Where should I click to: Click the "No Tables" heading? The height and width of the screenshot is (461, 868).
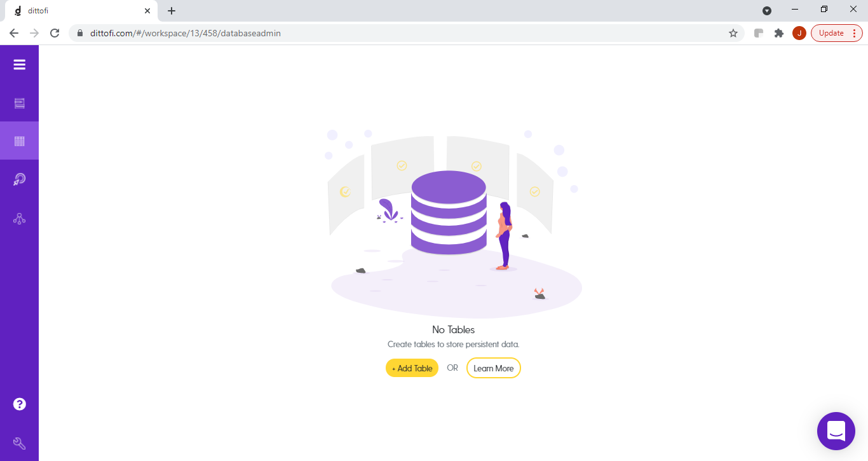point(454,329)
